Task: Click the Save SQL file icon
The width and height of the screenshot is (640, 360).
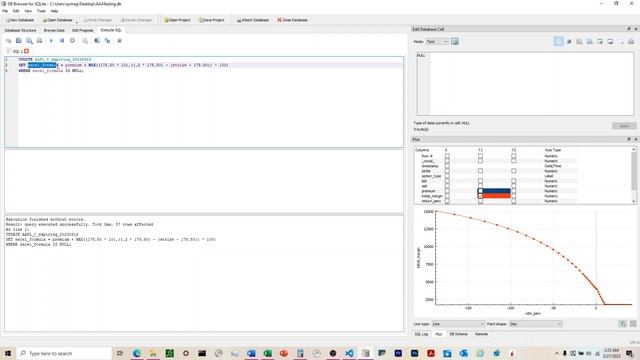Action: (x=29, y=41)
